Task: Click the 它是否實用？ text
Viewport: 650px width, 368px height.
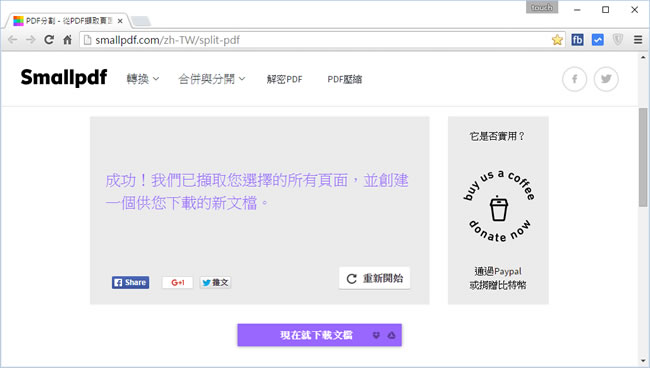Action: [497, 136]
